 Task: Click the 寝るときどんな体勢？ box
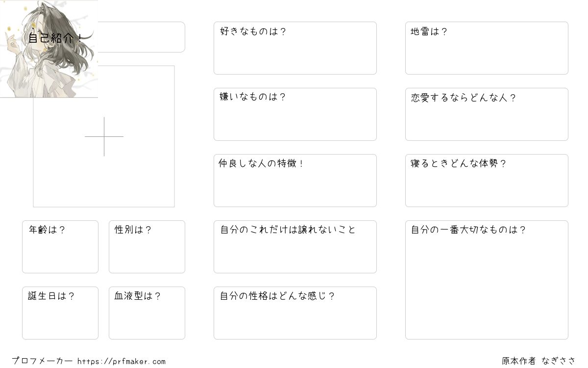[x=487, y=181]
